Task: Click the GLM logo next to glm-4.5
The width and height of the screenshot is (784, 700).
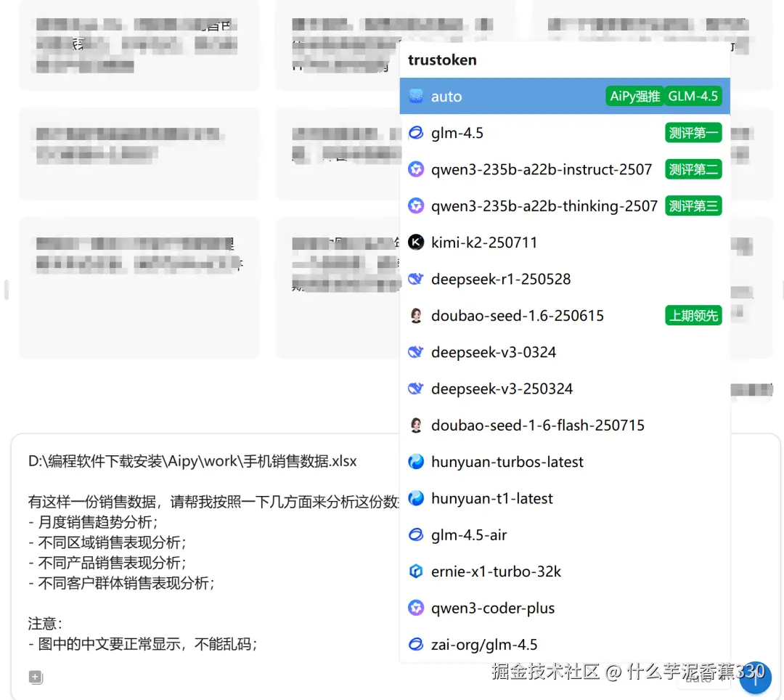Action: 416,132
